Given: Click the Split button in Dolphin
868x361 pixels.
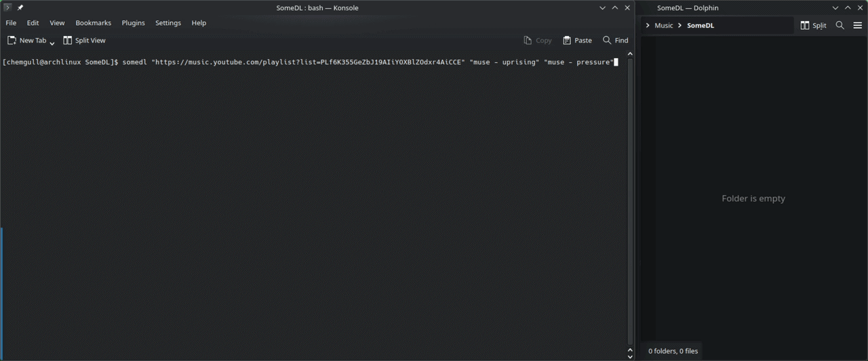Looking at the screenshot, I should click(813, 26).
